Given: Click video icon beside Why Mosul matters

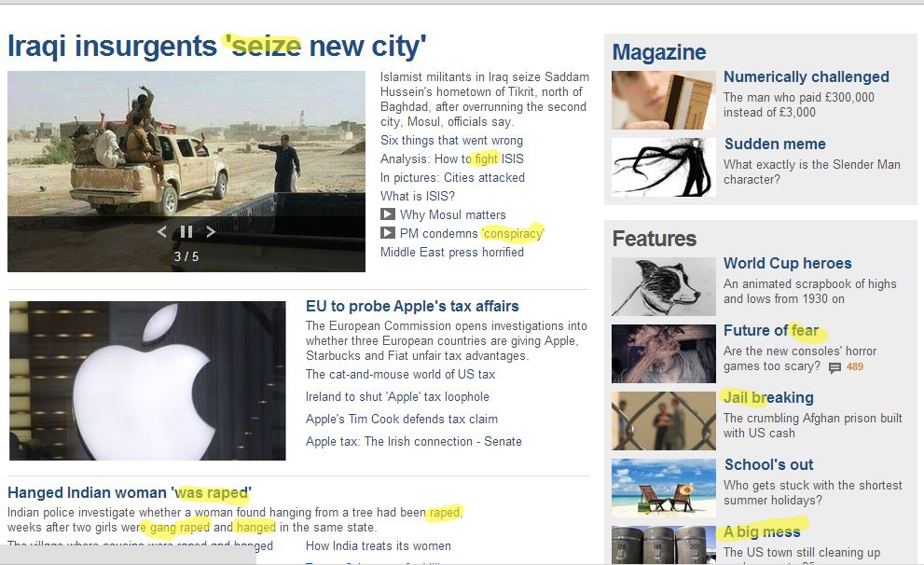Looking at the screenshot, I should click(x=387, y=214).
